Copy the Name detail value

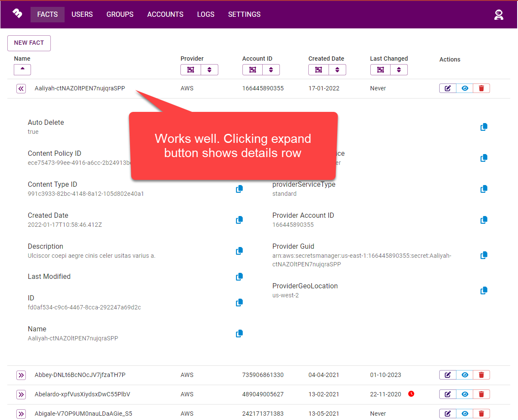pos(239,334)
